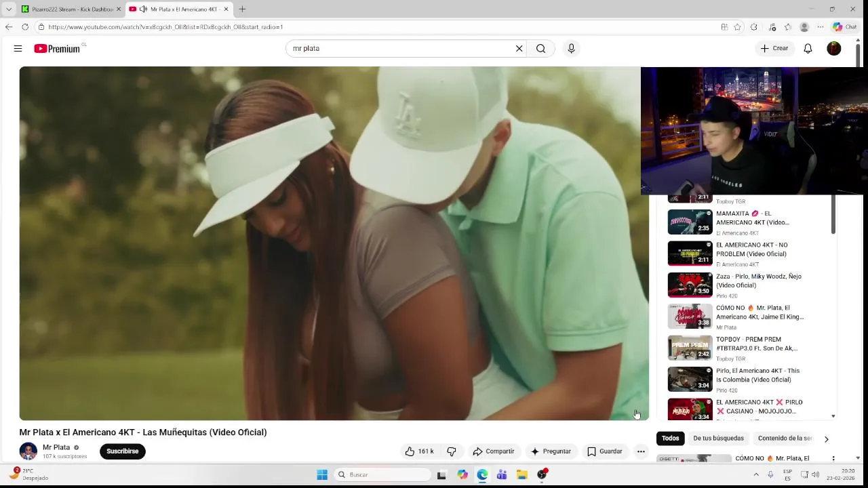
Task: Open the media control music icon
Action: click(x=772, y=27)
